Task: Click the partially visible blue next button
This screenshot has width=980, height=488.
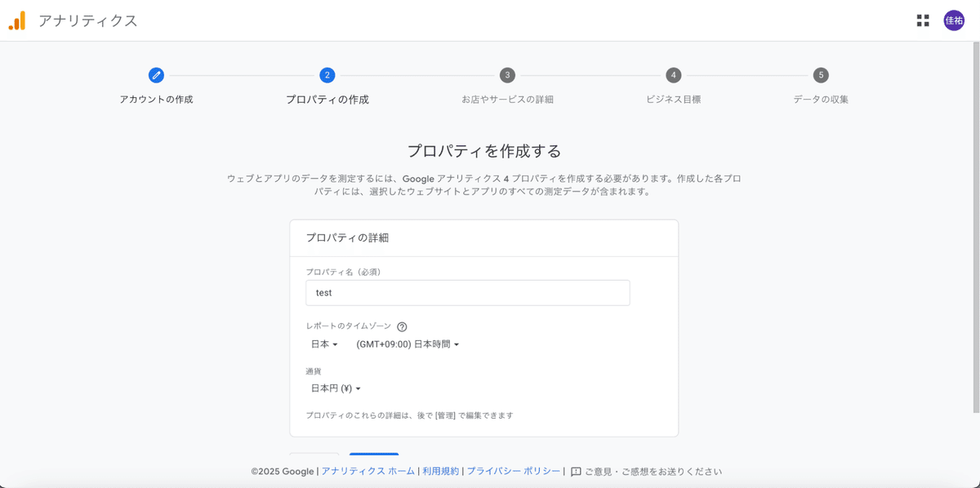Action: (374, 455)
